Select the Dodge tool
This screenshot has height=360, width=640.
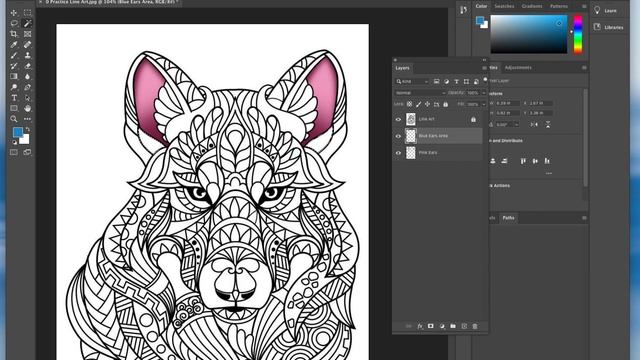(14, 87)
